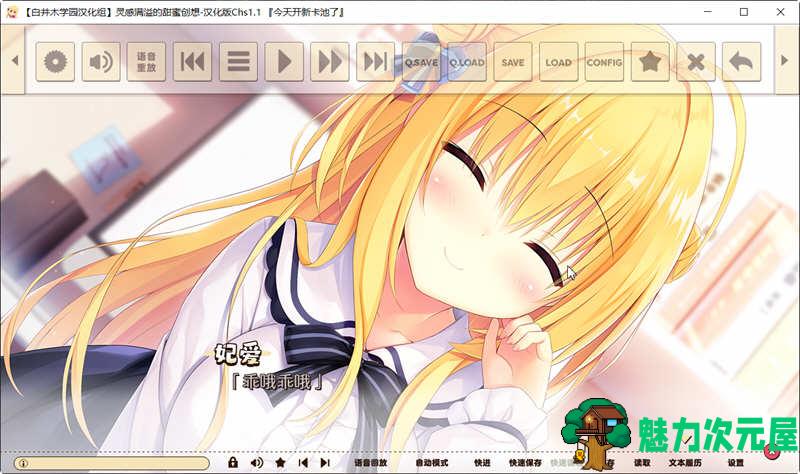
Task: Click the small previous icon in bottom bar
Action: 303,463
